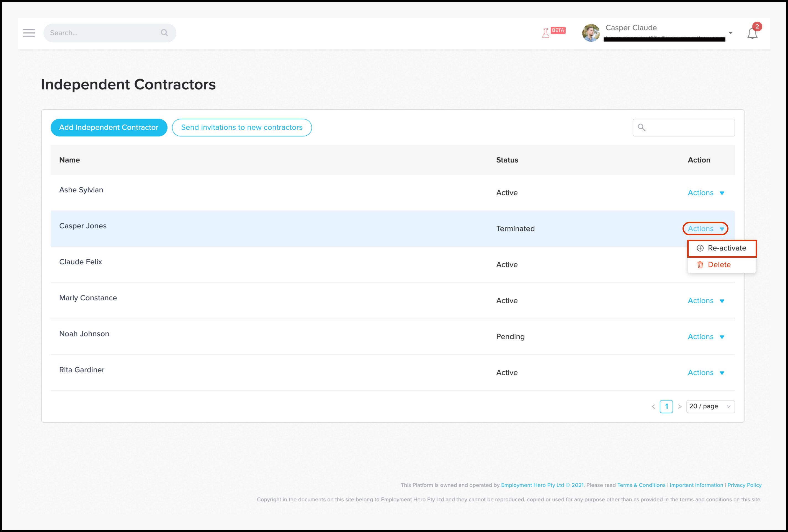Image resolution: width=788 pixels, height=532 pixels.
Task: Click the contractor table search field
Action: pos(688,128)
